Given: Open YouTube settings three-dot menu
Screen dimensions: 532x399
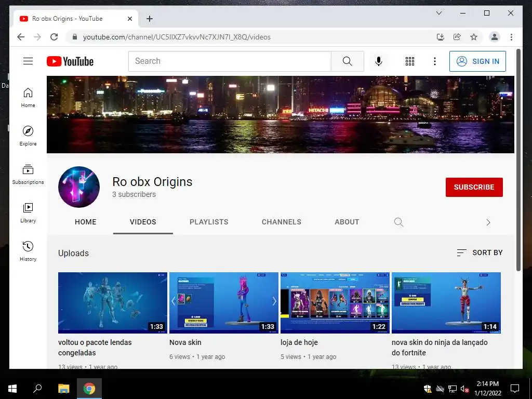Looking at the screenshot, I should click(435, 61).
